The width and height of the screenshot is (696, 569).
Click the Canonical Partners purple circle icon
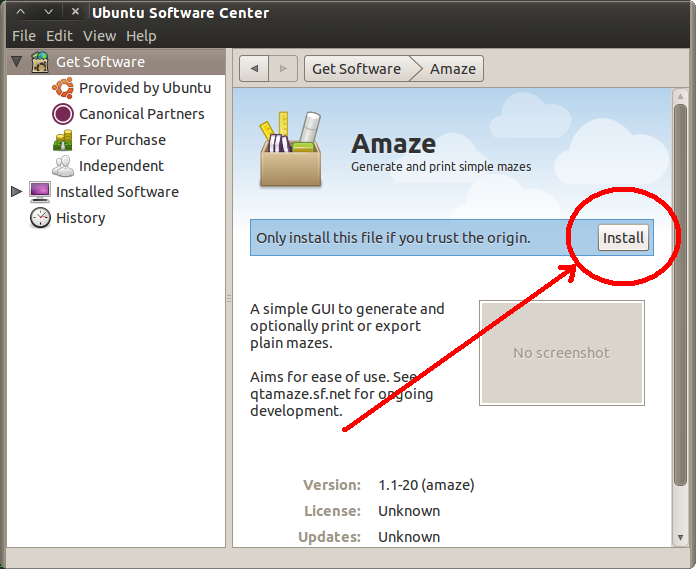click(63, 114)
